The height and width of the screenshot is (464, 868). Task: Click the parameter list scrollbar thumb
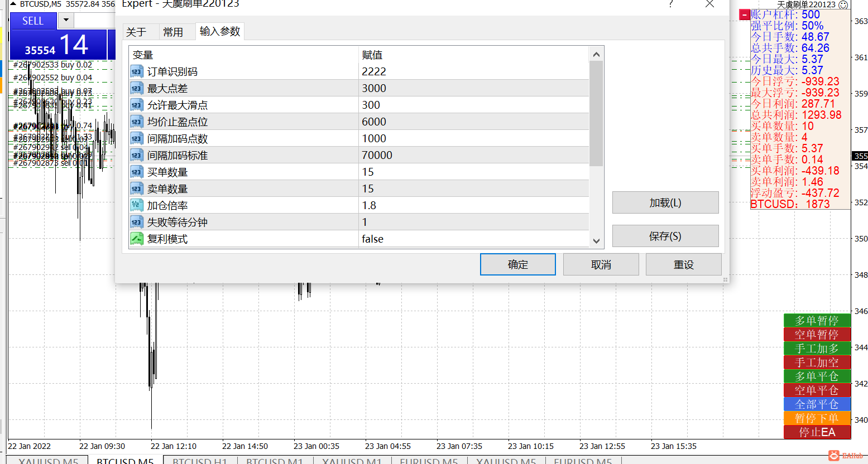(x=596, y=114)
